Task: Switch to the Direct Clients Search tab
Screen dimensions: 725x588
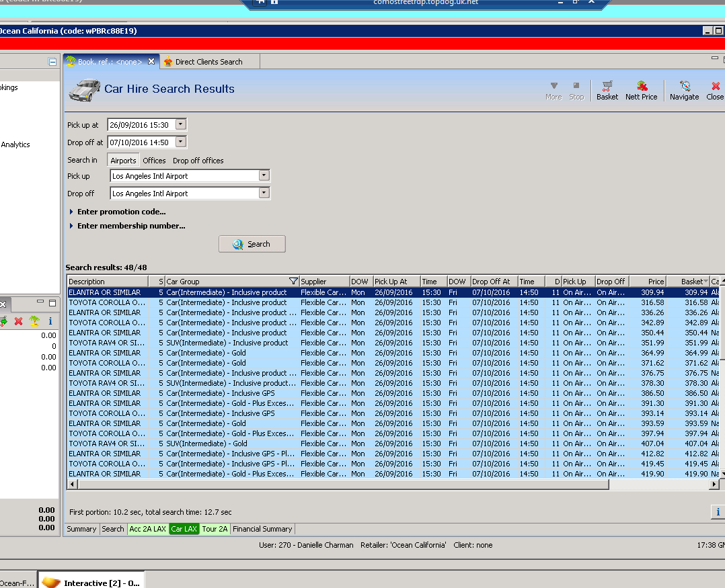Action: coord(208,62)
